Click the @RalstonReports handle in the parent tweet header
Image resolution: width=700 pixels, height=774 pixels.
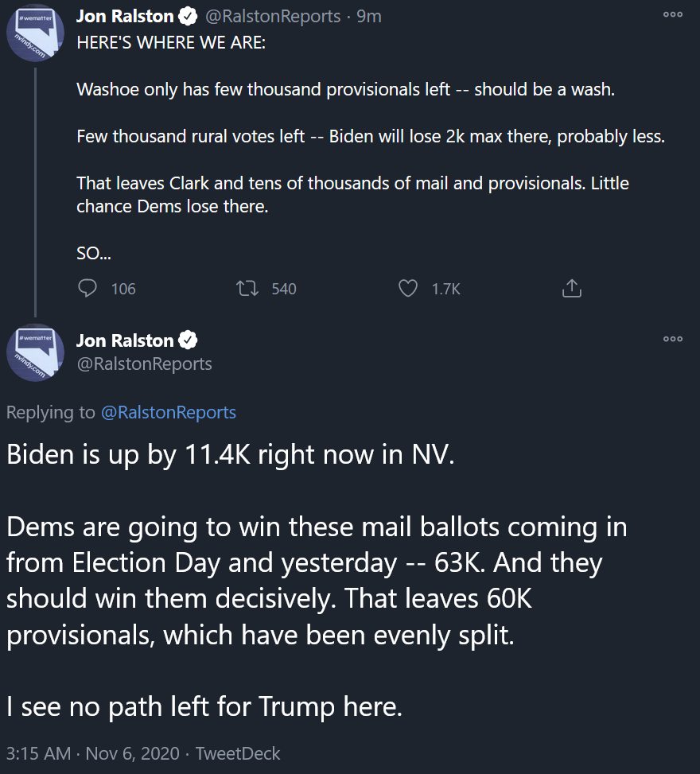[275, 16]
